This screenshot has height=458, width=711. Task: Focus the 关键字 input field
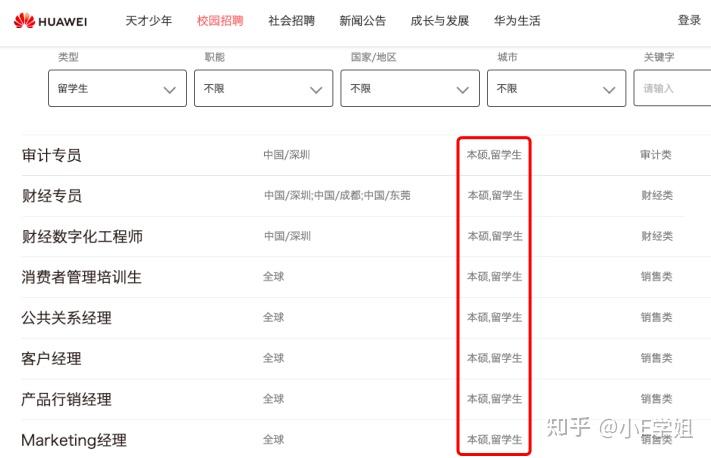pyautogui.click(x=672, y=88)
